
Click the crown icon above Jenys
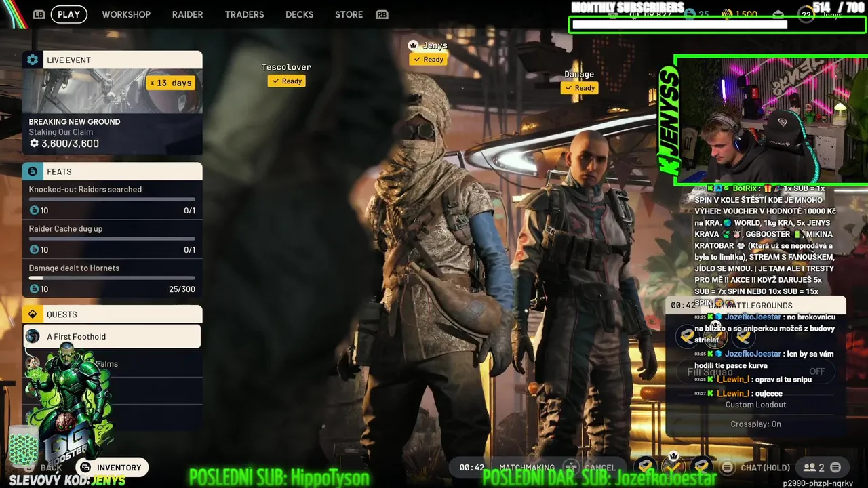(413, 45)
